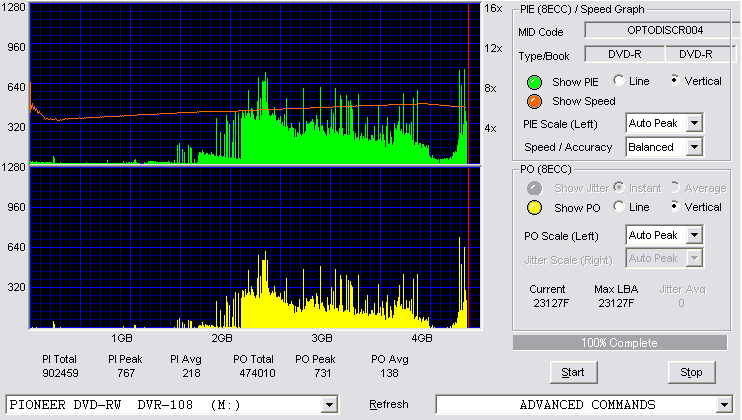Click the 1GB axis label
Image resolution: width=742 pixels, height=420 pixels.
(122, 338)
